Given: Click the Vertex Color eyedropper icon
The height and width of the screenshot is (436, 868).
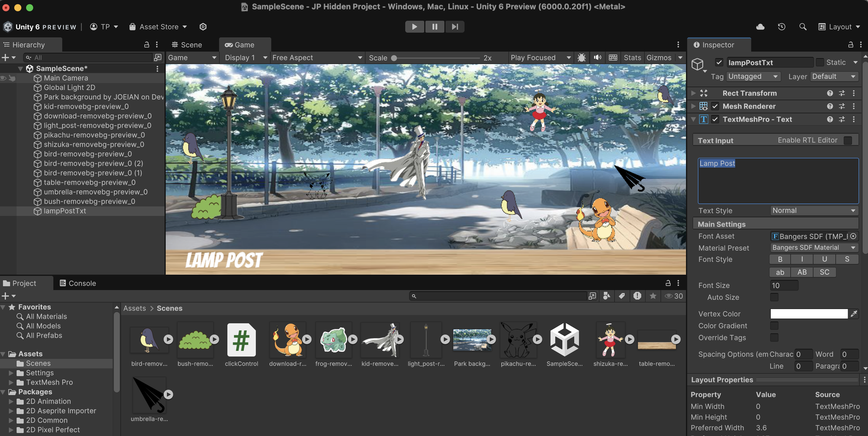Looking at the screenshot, I should tap(853, 314).
